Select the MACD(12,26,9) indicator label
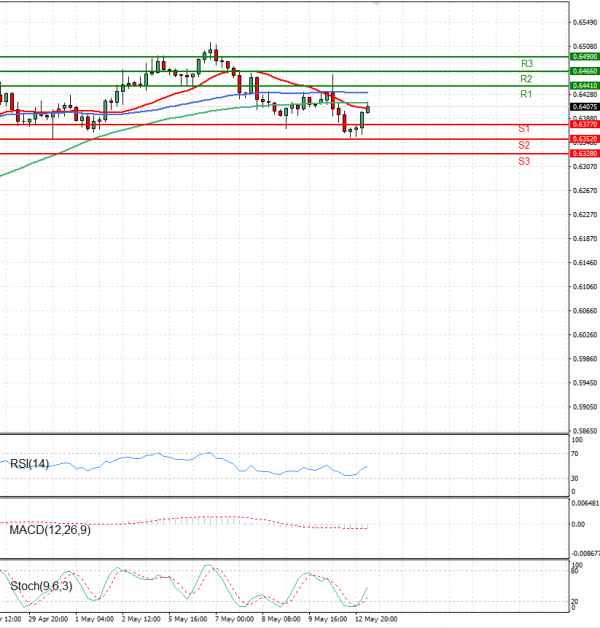This screenshot has width=600, height=628. point(50,528)
